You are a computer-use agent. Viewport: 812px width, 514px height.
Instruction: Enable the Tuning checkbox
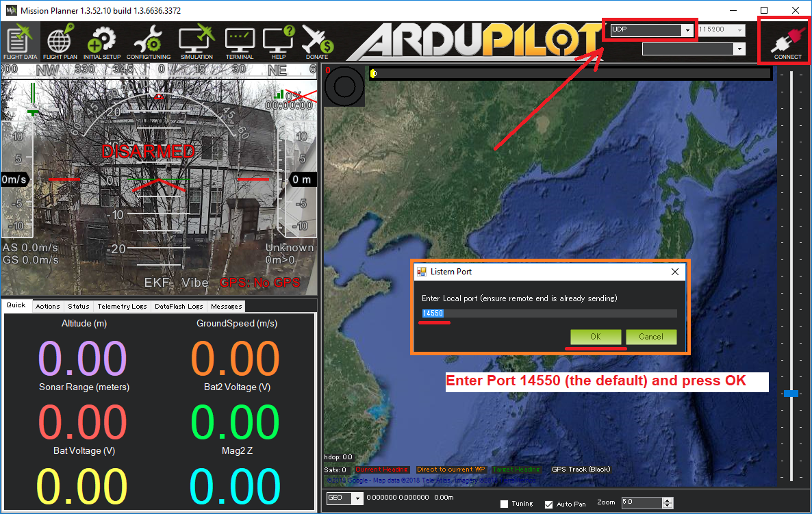click(x=504, y=504)
